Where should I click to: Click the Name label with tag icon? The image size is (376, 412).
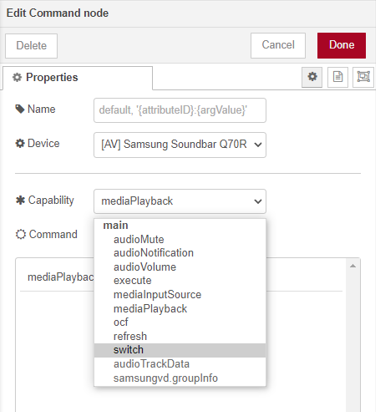35,109
